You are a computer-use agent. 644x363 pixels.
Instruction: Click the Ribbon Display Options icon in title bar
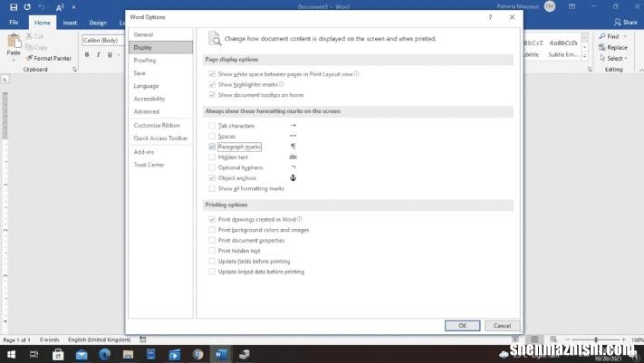click(x=572, y=7)
